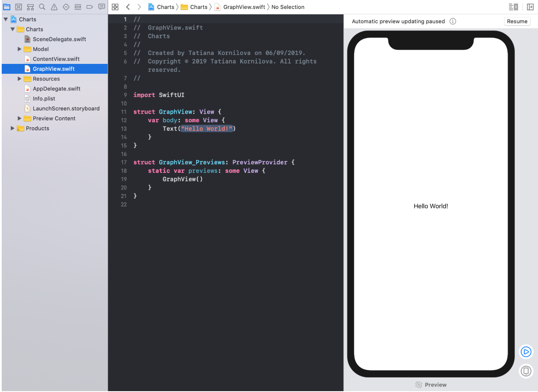Open the related items grid menu

(x=115, y=7)
